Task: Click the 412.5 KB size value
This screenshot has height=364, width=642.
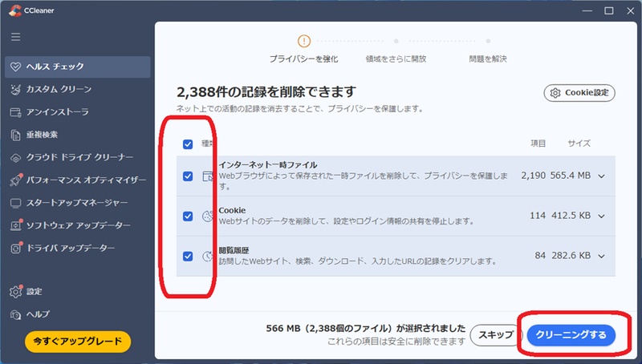Action: [571, 216]
